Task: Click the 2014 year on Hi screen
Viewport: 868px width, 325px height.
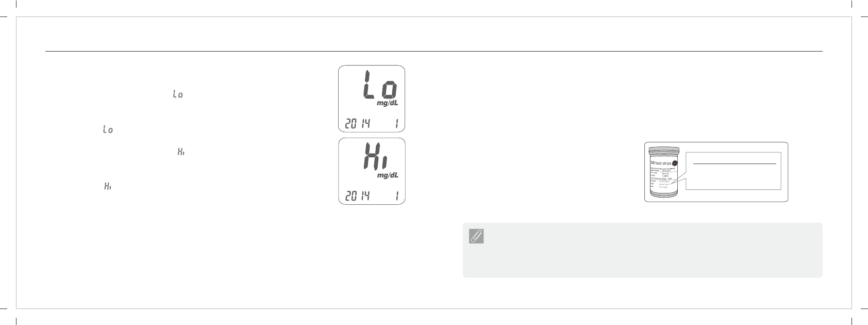Action: pyautogui.click(x=357, y=196)
